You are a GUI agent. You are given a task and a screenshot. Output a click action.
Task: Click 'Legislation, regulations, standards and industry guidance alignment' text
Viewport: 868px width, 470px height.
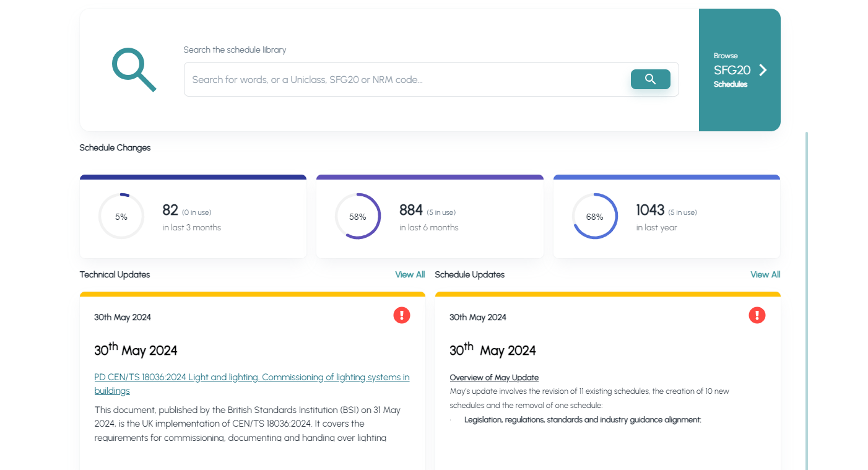click(x=583, y=420)
